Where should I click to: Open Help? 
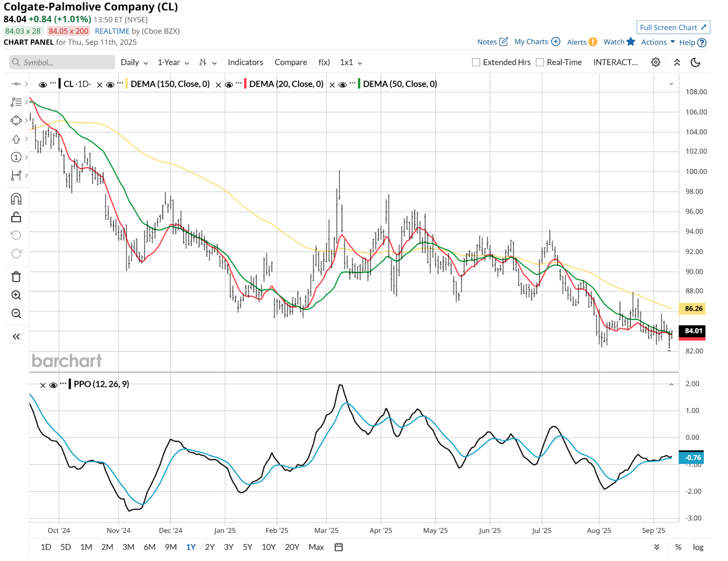tap(693, 42)
